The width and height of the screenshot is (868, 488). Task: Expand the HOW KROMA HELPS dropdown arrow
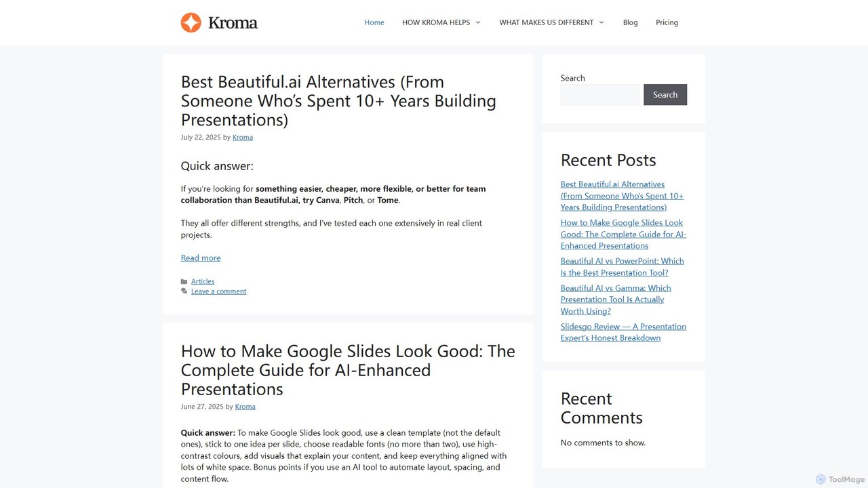click(477, 22)
